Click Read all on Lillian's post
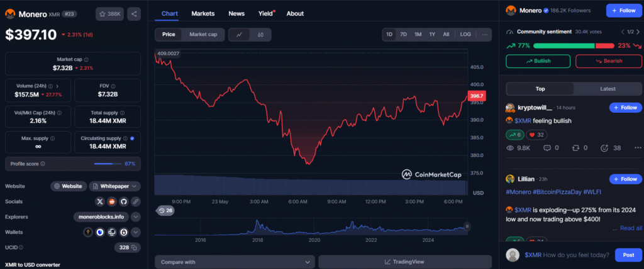Image resolution: width=644 pixels, height=269 pixels. pyautogui.click(x=631, y=228)
